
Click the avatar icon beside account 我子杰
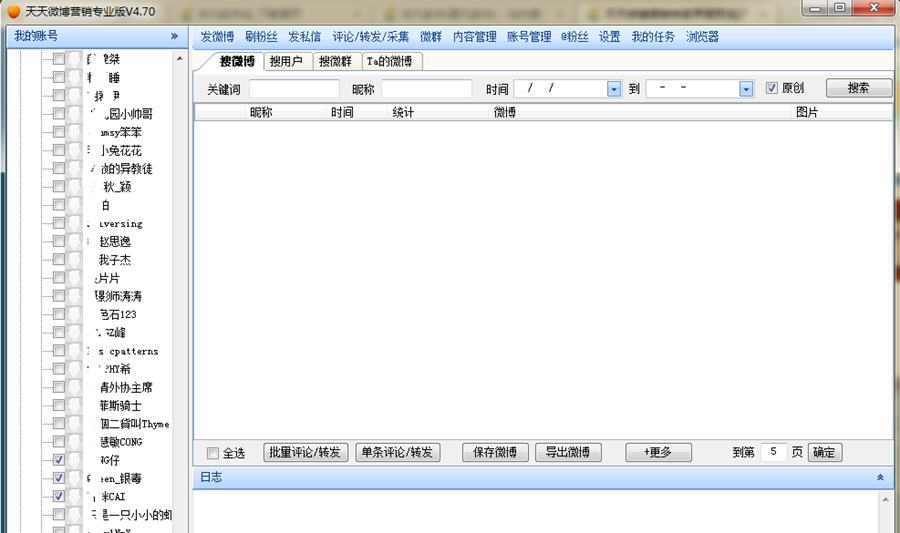tap(76, 260)
